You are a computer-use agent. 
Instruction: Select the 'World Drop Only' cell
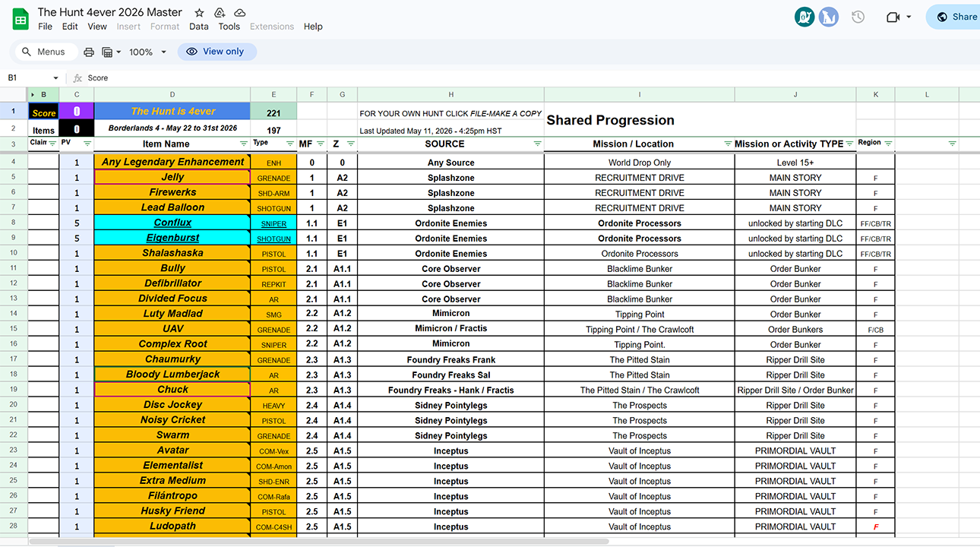point(640,162)
